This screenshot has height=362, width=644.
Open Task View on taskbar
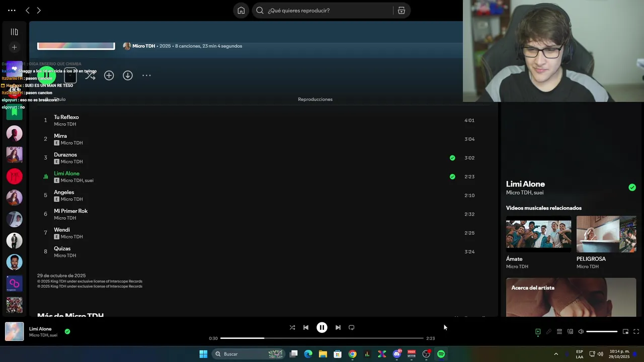294,354
